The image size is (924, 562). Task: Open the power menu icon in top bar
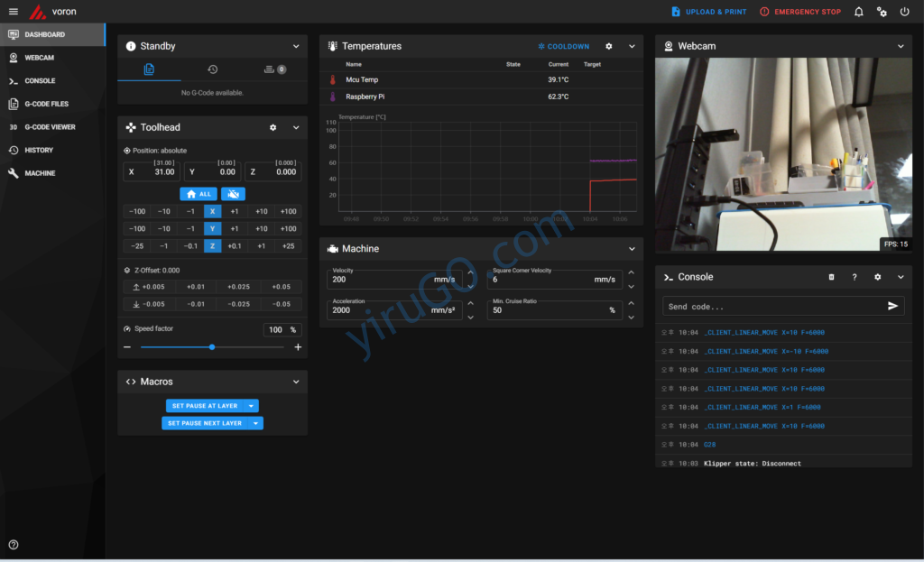[905, 12]
